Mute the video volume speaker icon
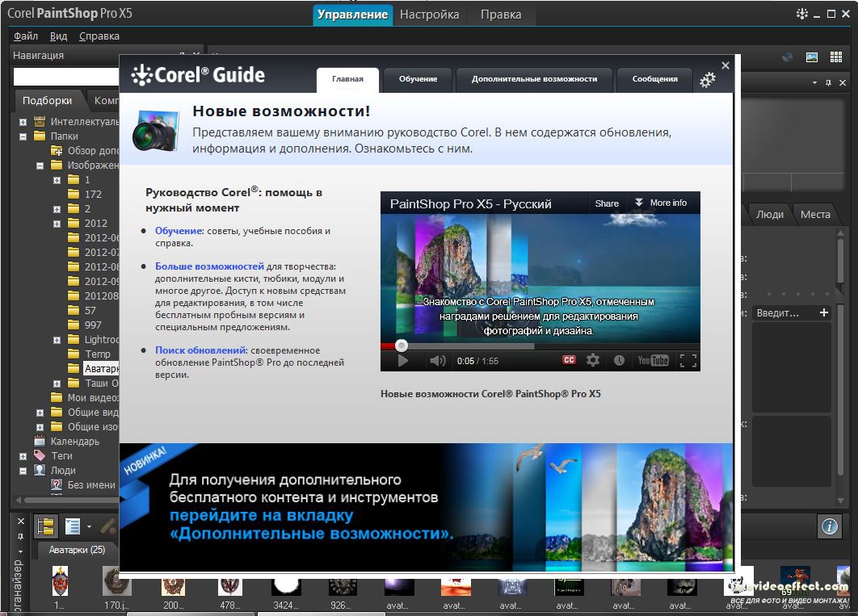This screenshot has width=858, height=616. (437, 361)
